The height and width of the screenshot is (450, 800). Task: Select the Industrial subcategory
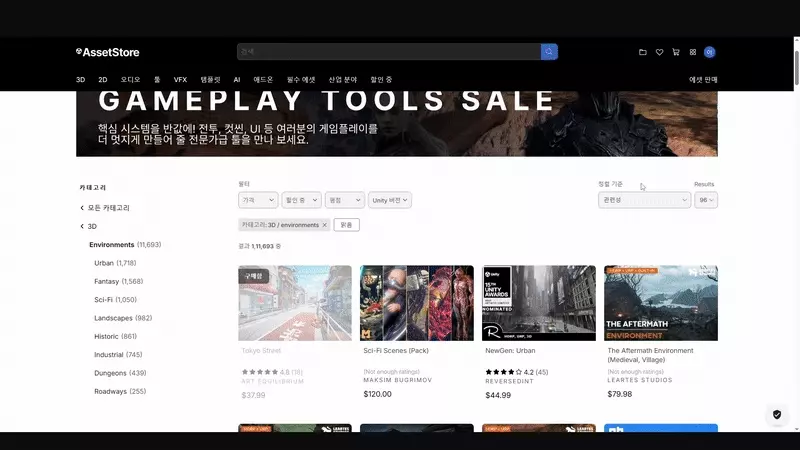click(118, 355)
